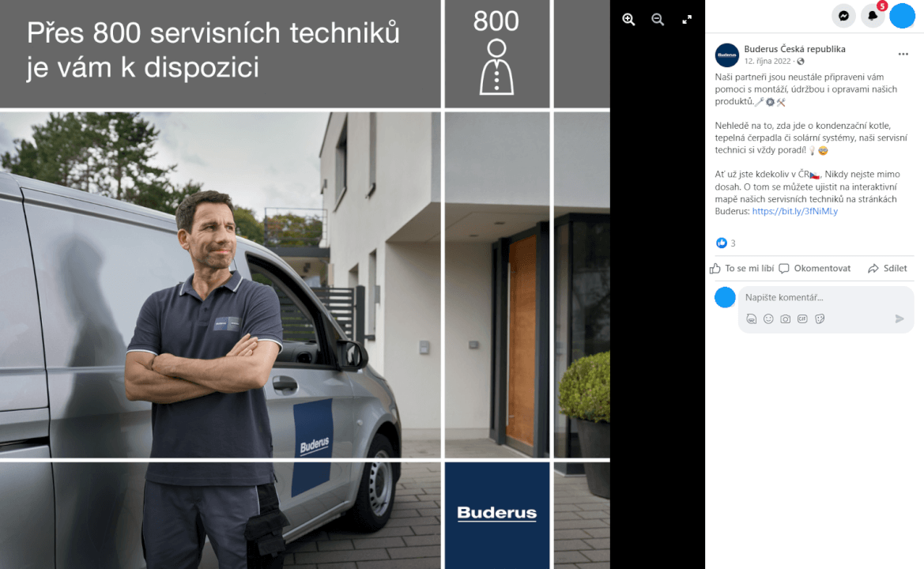Screen dimensions: 924x569
Task: Insert an emoji into the comment
Action: (768, 318)
